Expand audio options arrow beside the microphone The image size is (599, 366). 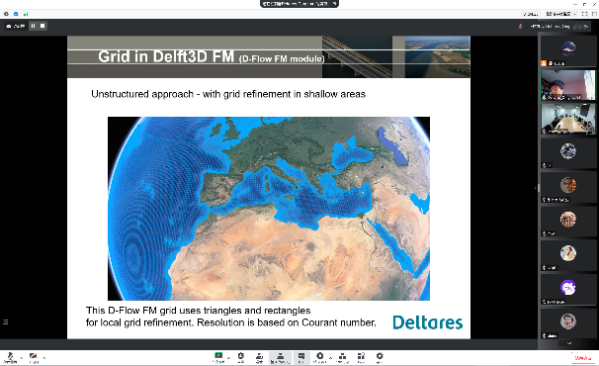pos(21,358)
